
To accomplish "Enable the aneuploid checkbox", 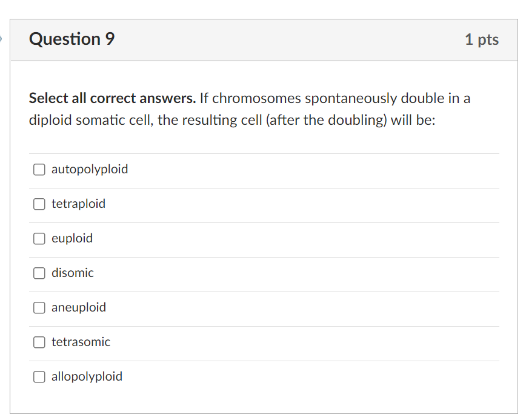I will 39,308.
